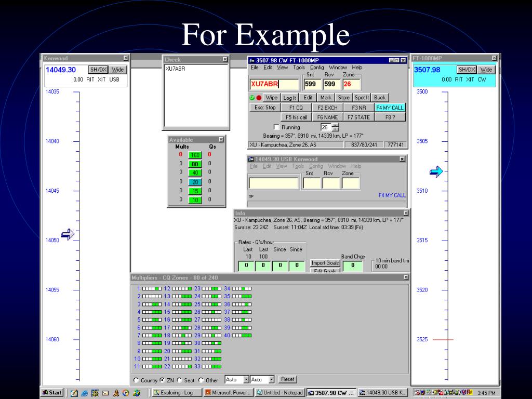532x399 pixels.
Task: Click the red marker line at 3525
Action: (x=443, y=339)
